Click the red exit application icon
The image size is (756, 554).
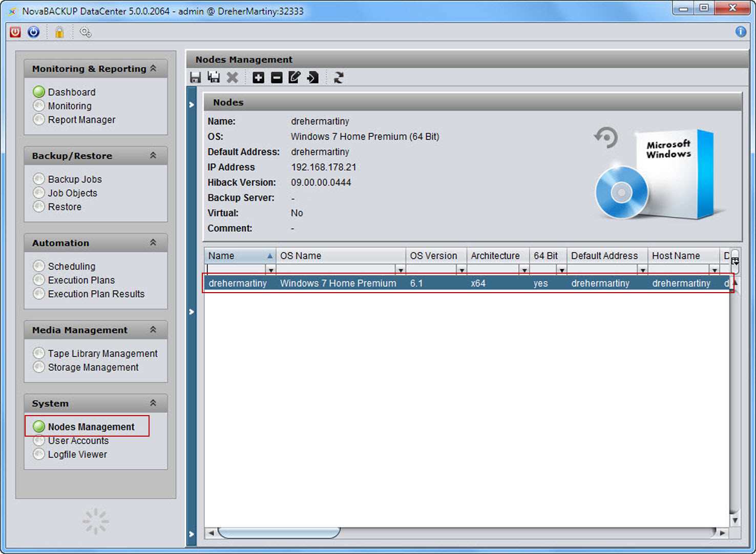tap(14, 32)
